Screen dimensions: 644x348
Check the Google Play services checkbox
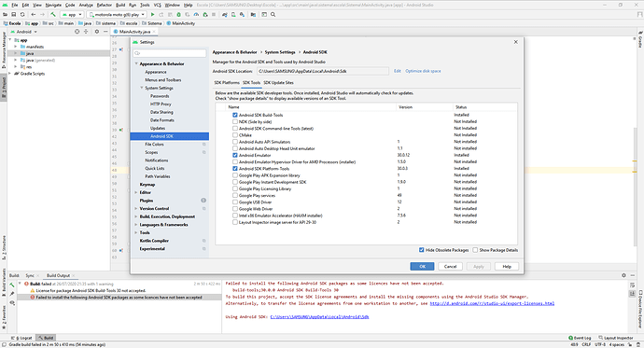coord(235,195)
